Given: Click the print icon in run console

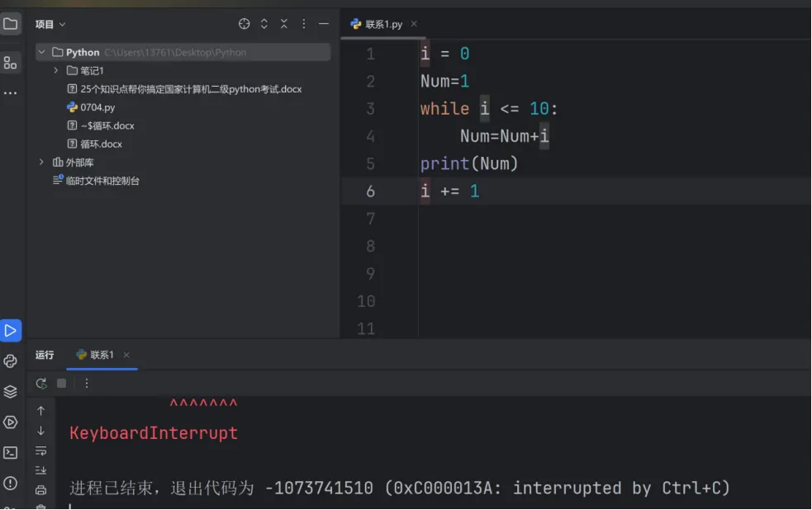Looking at the screenshot, I should pos(41,490).
